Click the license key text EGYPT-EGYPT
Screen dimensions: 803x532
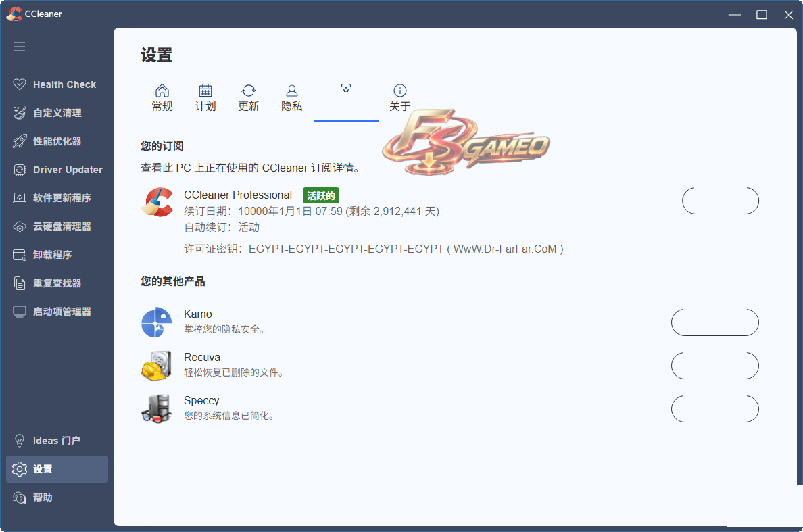(346, 249)
